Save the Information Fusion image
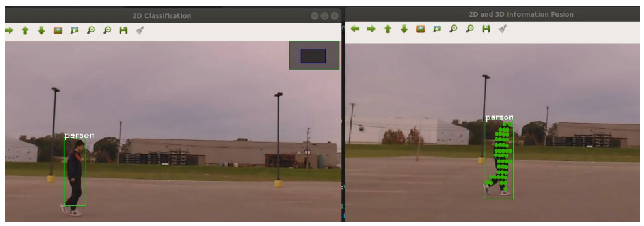The image size is (644, 226). pos(486,29)
